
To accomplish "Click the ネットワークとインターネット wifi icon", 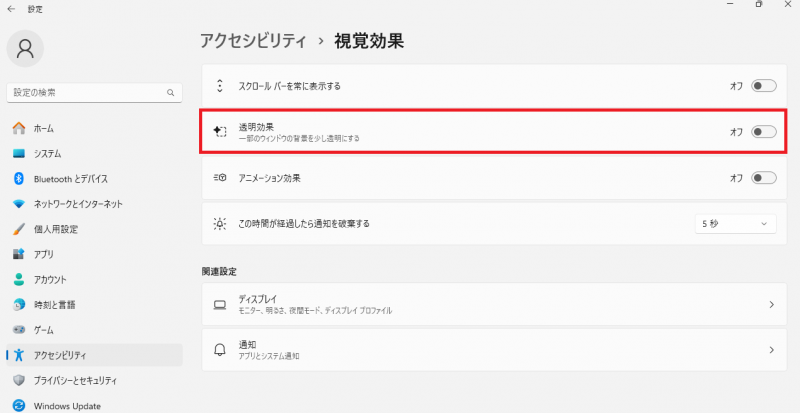I will 19,204.
